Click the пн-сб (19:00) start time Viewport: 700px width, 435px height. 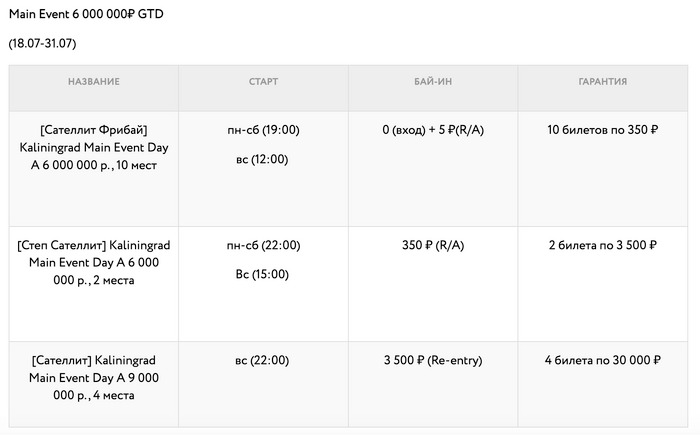(263, 130)
